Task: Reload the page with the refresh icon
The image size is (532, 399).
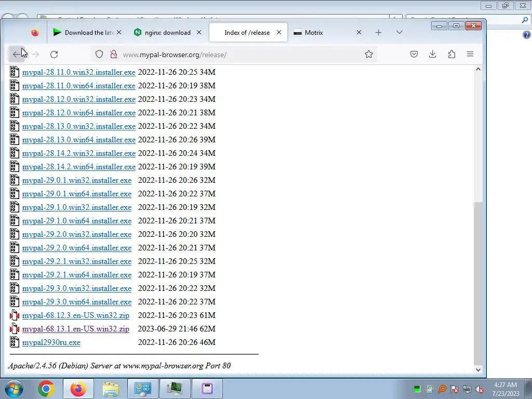Action: pyautogui.click(x=54, y=54)
